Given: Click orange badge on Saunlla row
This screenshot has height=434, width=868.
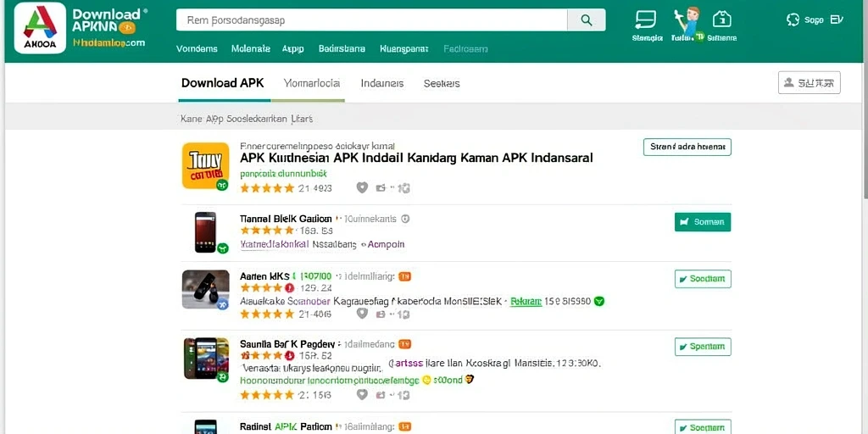Looking at the screenshot, I should [405, 344].
